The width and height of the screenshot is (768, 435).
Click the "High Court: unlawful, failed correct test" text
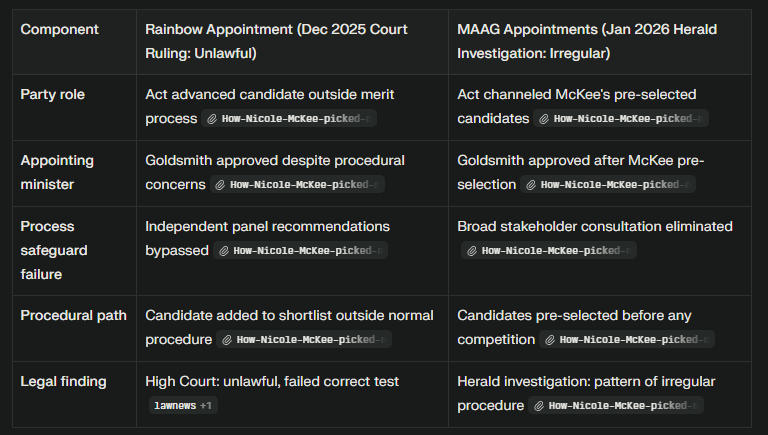click(x=274, y=382)
